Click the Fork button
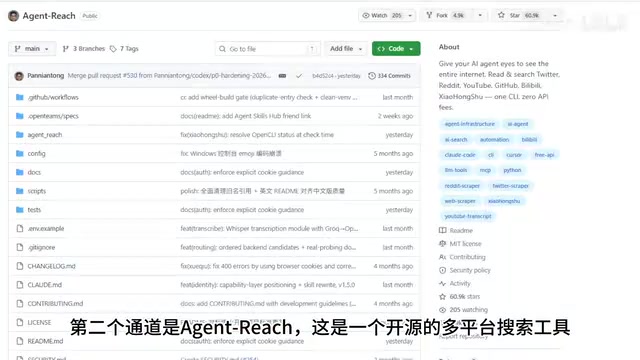640x360 pixels. pyautogui.click(x=447, y=16)
